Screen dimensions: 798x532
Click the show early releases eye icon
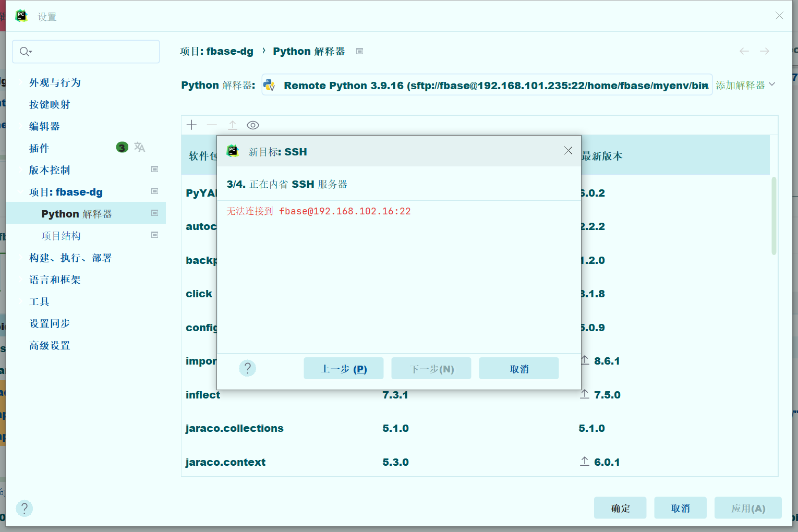tap(253, 125)
